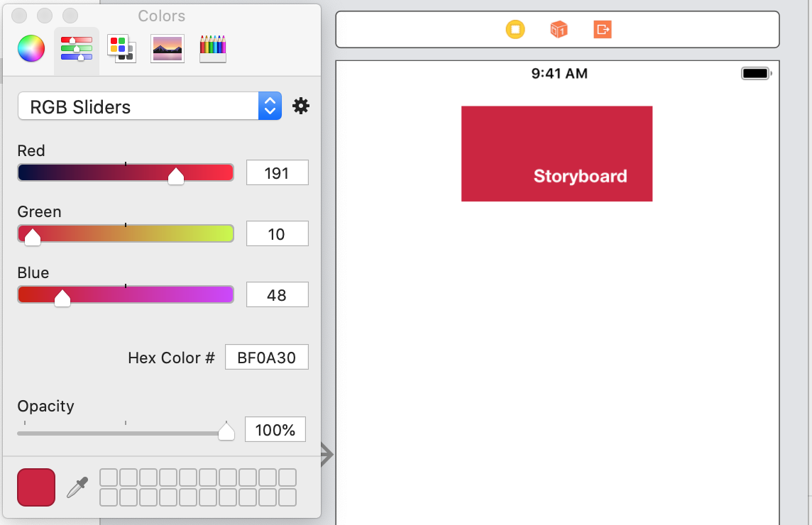Click the Green slider thumb

coord(33,237)
